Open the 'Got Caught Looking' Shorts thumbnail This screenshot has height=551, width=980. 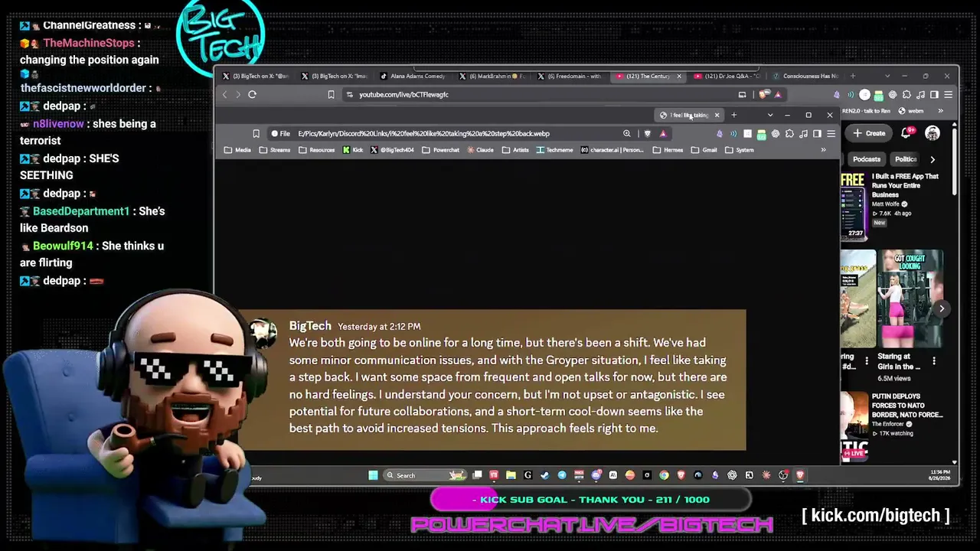click(x=910, y=299)
